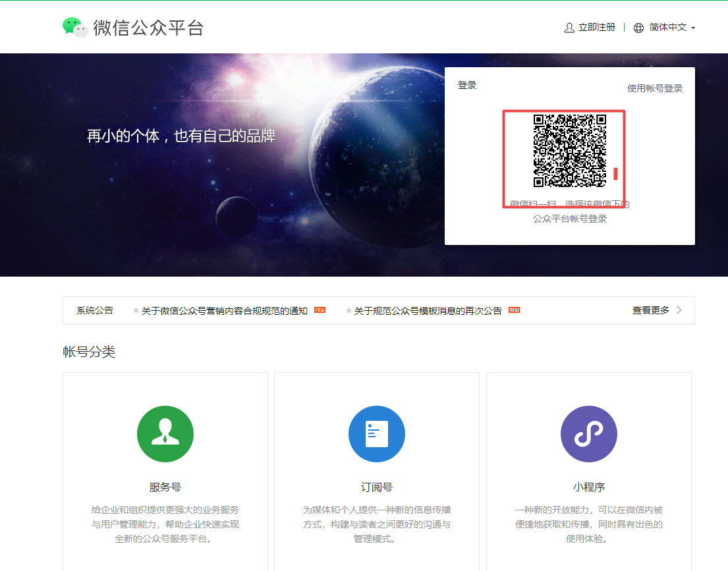Click the user silhouette icon beside 立即注册

pyautogui.click(x=569, y=28)
